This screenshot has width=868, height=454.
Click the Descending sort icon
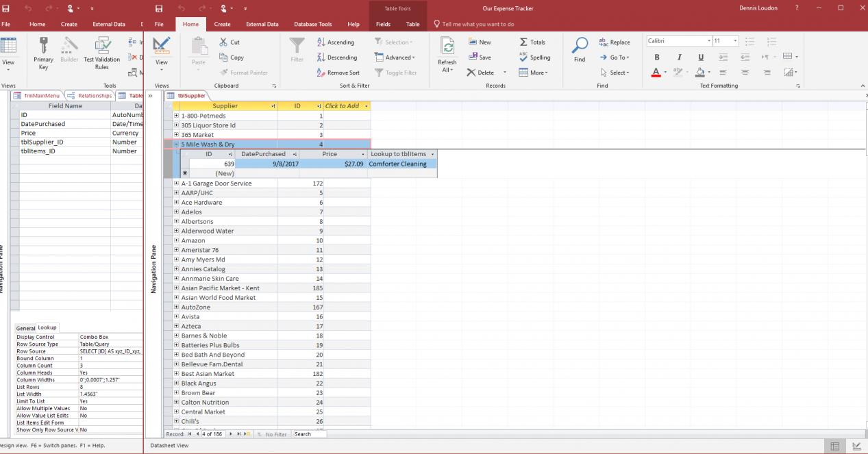tap(321, 58)
